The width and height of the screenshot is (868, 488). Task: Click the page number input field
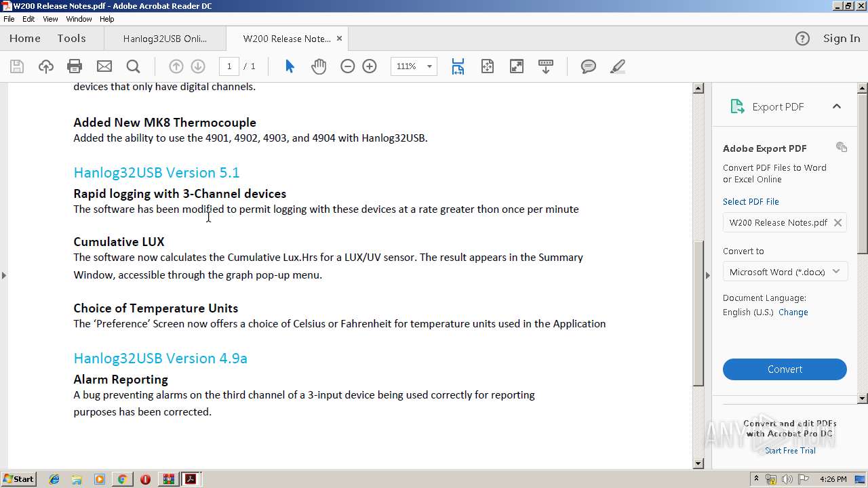(229, 66)
